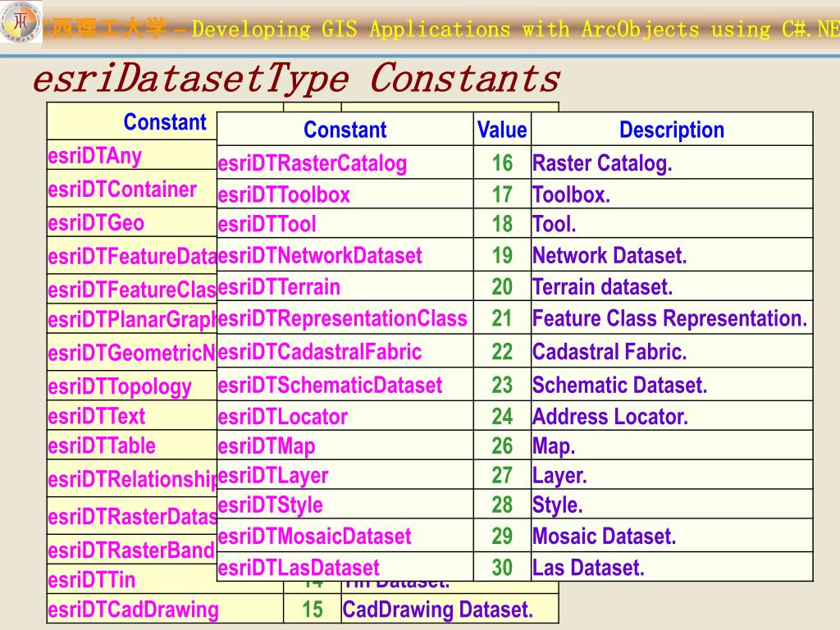Viewport: 840px width, 630px height.
Task: Click description 'Schematic Dataset.'
Action: [620, 386]
